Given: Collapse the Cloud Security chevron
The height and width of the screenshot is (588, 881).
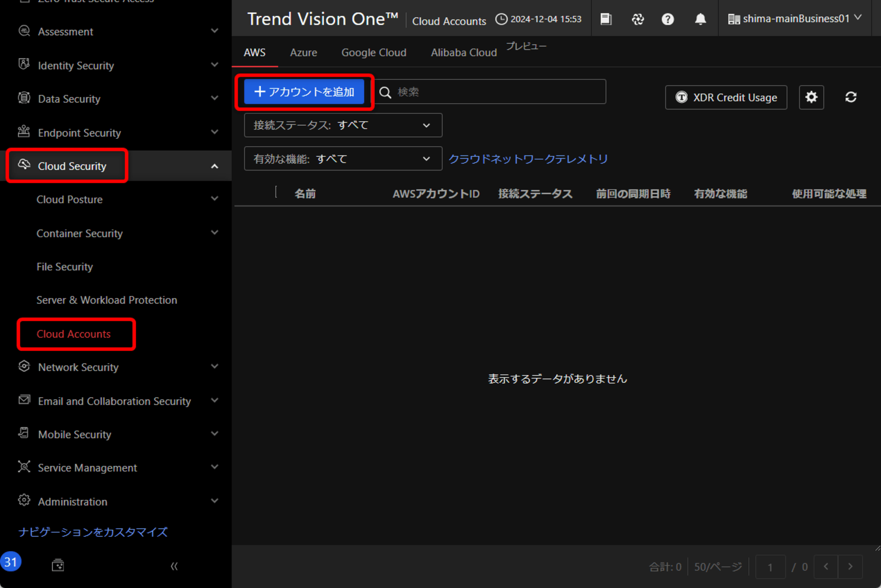Looking at the screenshot, I should tap(215, 166).
